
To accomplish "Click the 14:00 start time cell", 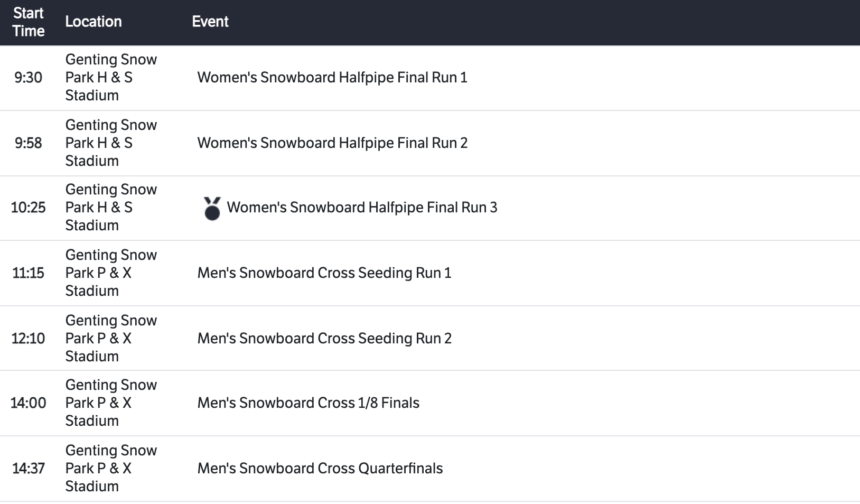I will (29, 403).
